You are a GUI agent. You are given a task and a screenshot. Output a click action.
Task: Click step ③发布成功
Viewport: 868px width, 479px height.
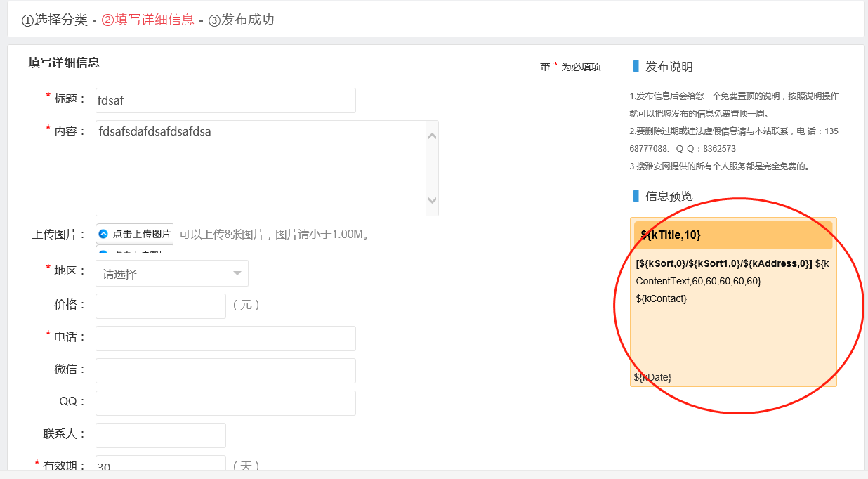[241, 20]
